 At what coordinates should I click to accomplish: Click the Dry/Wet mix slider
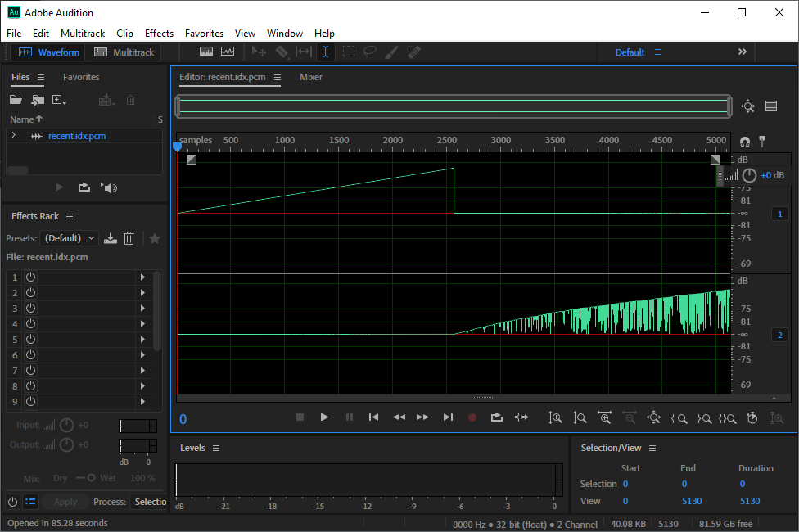(85, 478)
